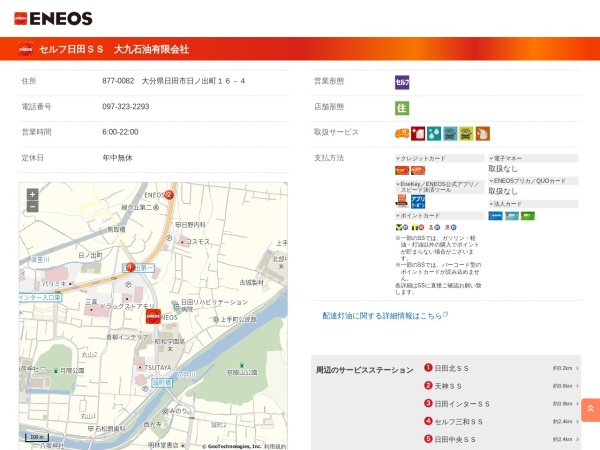600x450 pixels.
Task: Click the chevron arrow on 日田北ＳＳ row
Action: [x=577, y=368]
